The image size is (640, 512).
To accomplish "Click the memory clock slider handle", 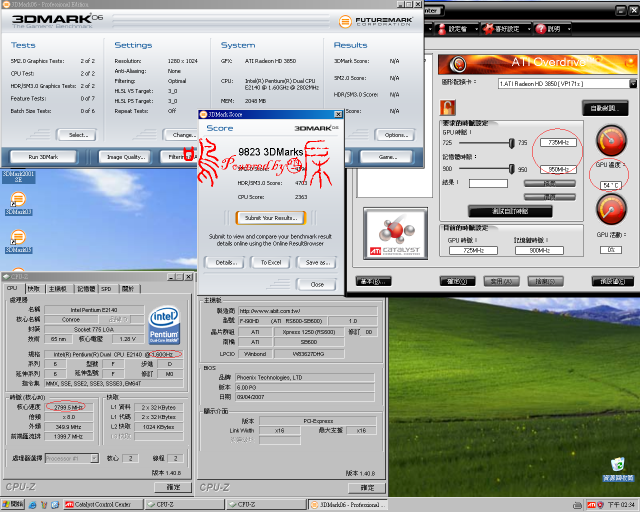I will click(x=511, y=169).
